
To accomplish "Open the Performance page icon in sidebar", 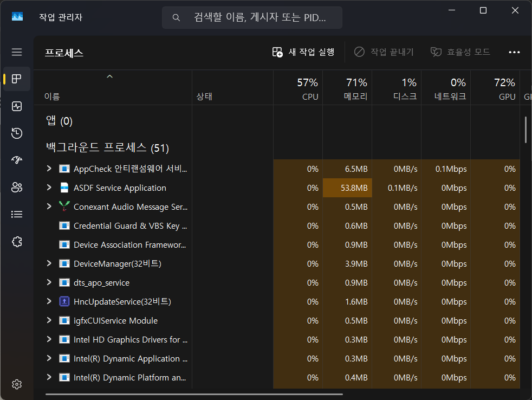I will point(17,106).
